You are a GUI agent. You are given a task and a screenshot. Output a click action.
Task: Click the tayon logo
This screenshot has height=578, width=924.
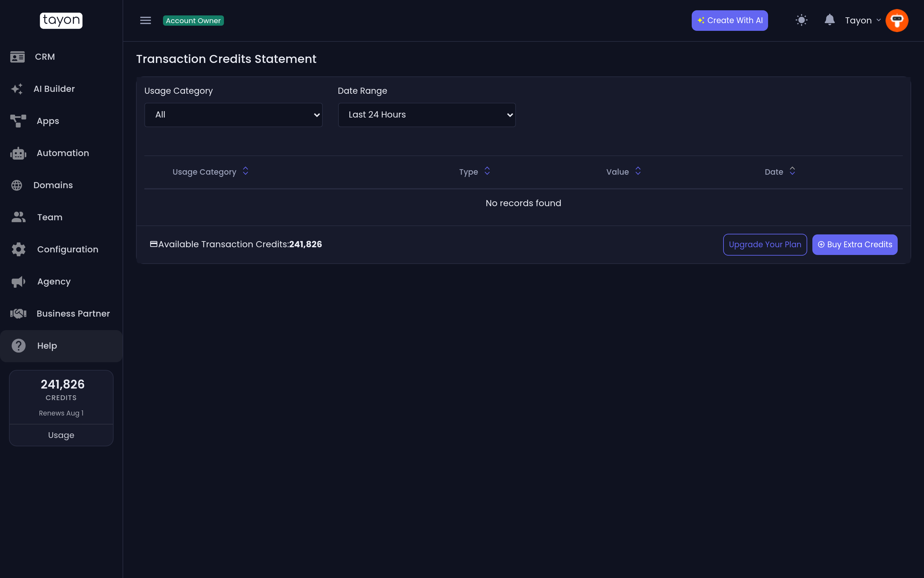coord(61,21)
